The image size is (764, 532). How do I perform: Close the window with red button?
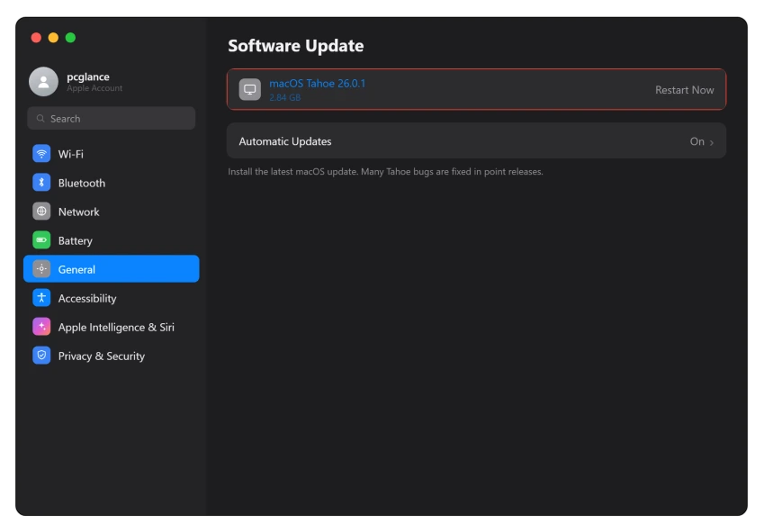[x=36, y=38]
